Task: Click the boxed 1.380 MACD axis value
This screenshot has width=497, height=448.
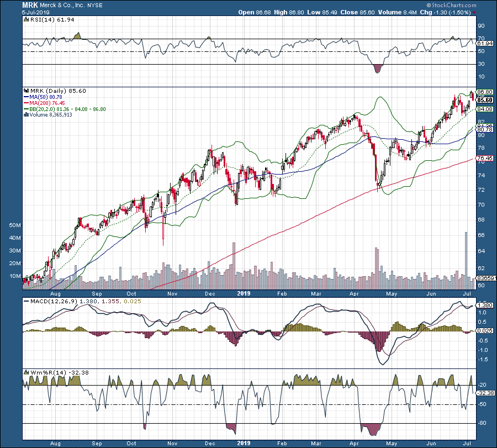Action: click(x=485, y=305)
